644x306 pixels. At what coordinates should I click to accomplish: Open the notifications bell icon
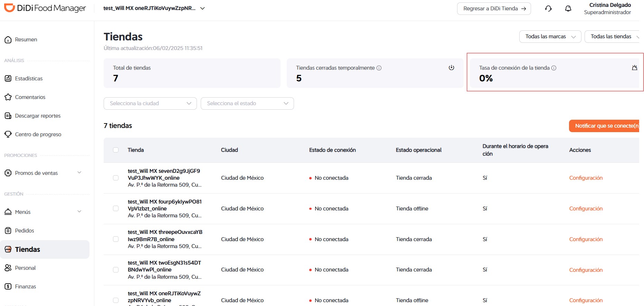click(568, 9)
